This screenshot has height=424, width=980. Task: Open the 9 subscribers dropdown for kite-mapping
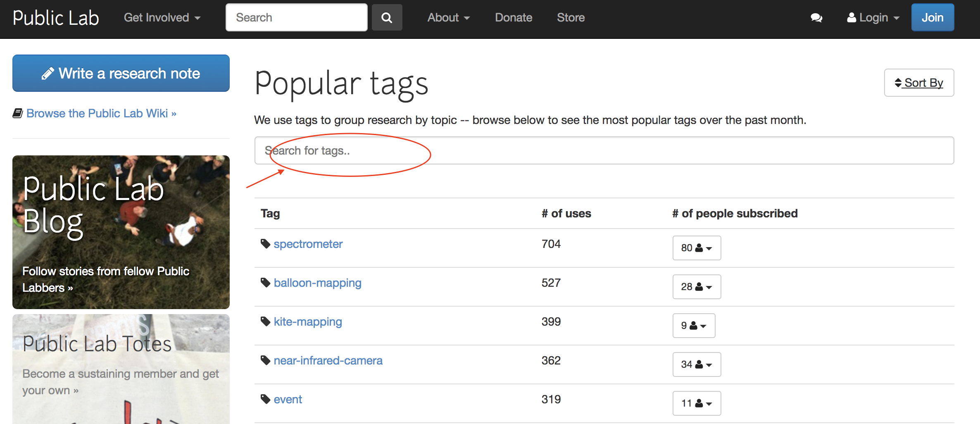(694, 326)
